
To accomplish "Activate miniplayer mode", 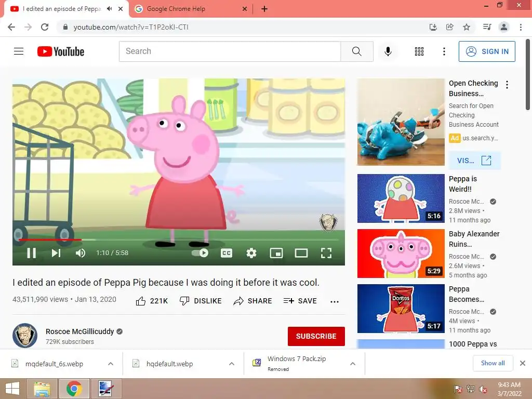I will 276,253.
